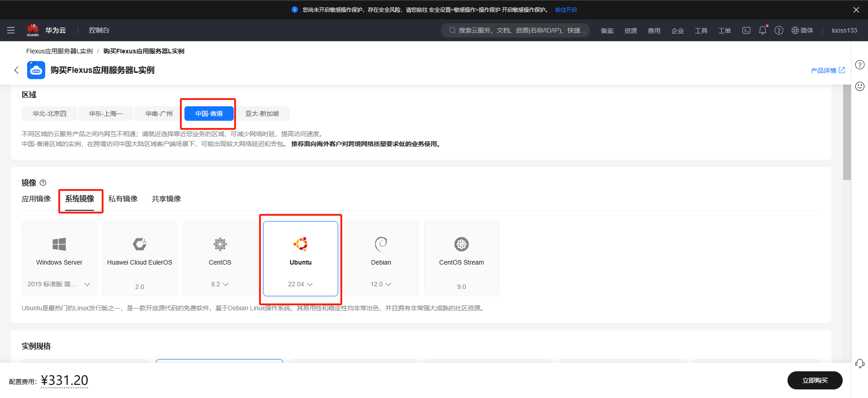Open the feedback smiley icon

[859, 86]
